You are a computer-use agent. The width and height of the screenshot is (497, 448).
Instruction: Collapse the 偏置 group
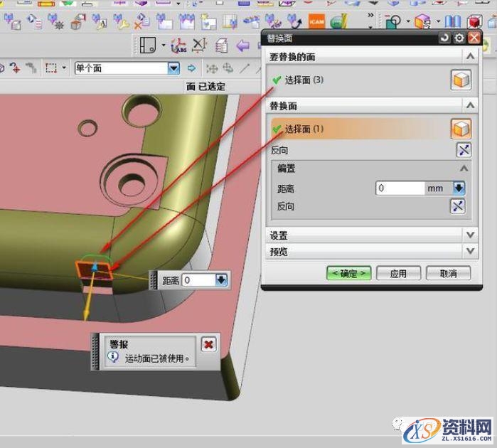(x=464, y=169)
